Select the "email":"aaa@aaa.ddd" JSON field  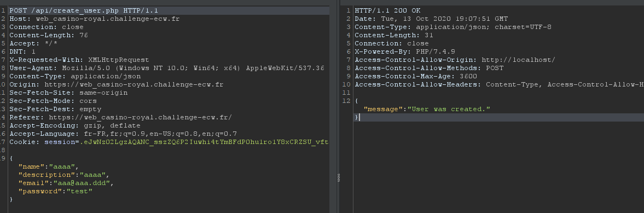[x=66, y=183]
